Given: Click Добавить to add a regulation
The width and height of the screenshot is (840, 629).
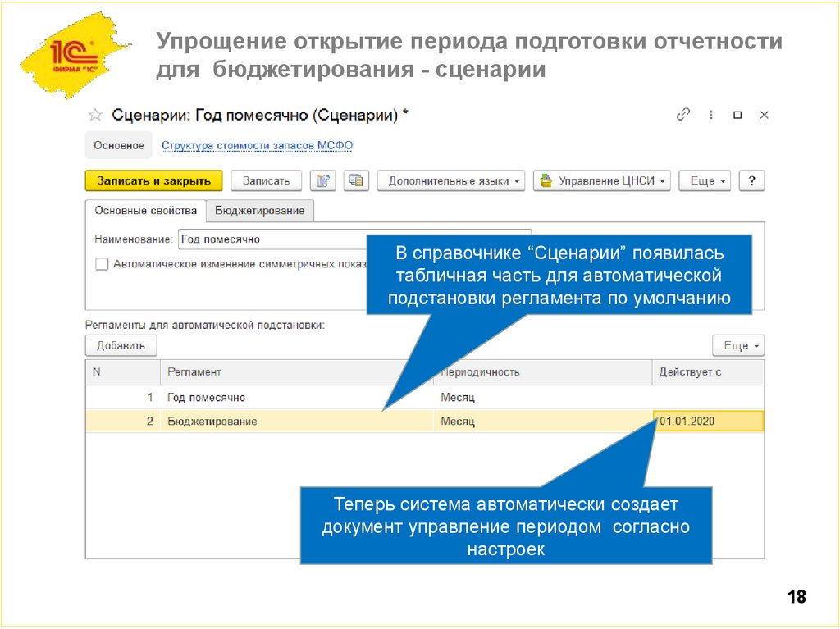Looking at the screenshot, I should coord(121,345).
